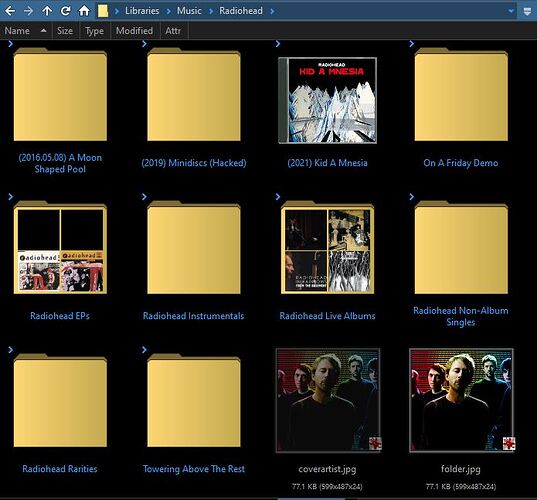This screenshot has height=500, width=537.
Task: Navigate up one folder level
Action: point(47,11)
